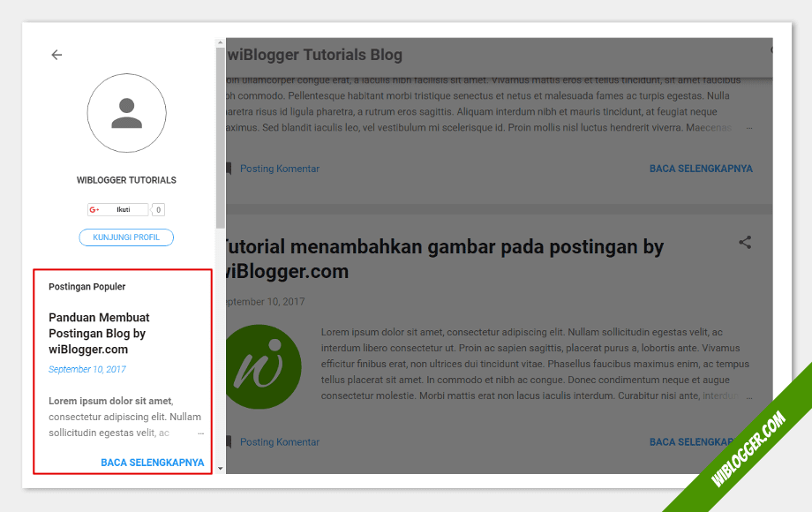Click the back arrow in sidebar
Viewport: 812px width, 512px height.
pyautogui.click(x=56, y=55)
